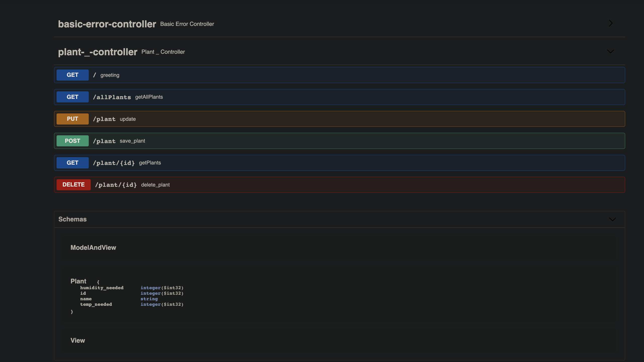Click the Schemas section header
This screenshot has height=362, width=644.
click(72, 219)
